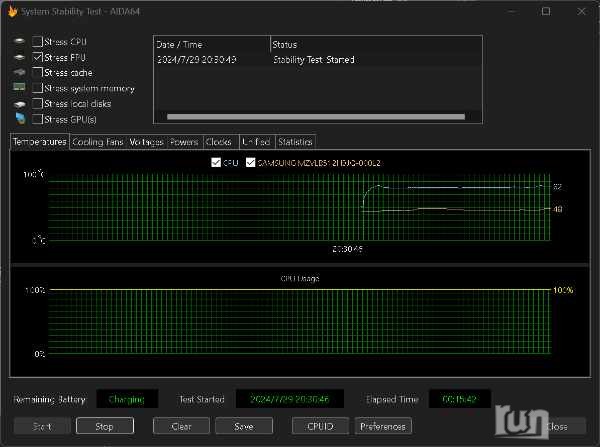Screen dimensions: 600x447
Task: Open the Statistics tab
Action: [x=295, y=142]
